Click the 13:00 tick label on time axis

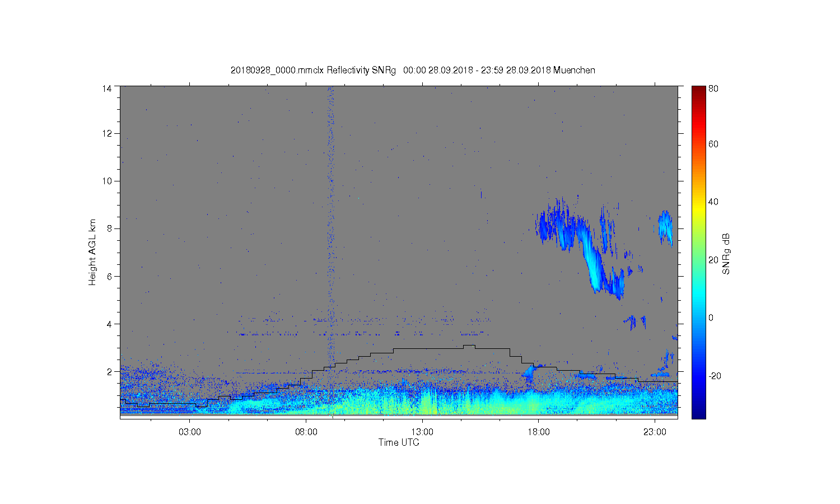click(x=422, y=432)
